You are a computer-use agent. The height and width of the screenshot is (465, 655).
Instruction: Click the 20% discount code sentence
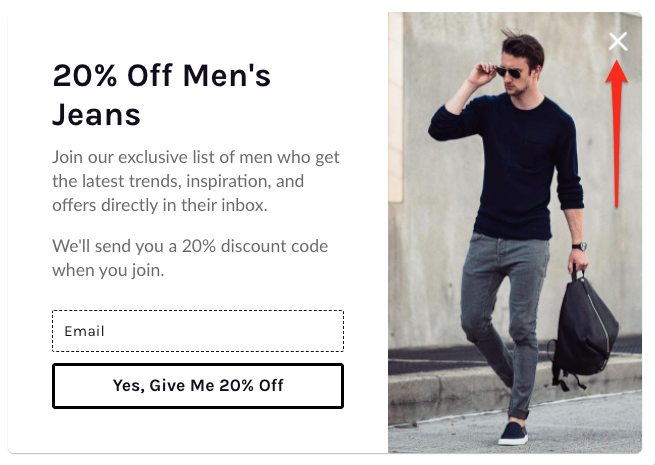coord(190,258)
